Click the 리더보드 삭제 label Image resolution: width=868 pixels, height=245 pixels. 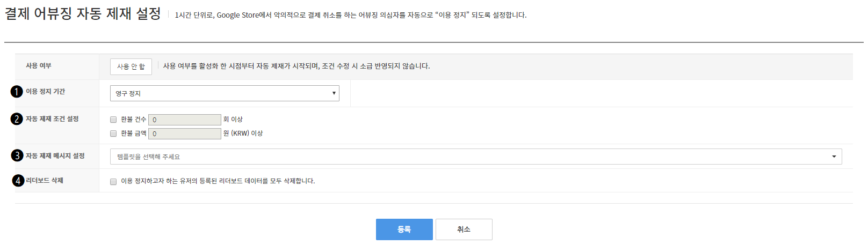(45, 181)
